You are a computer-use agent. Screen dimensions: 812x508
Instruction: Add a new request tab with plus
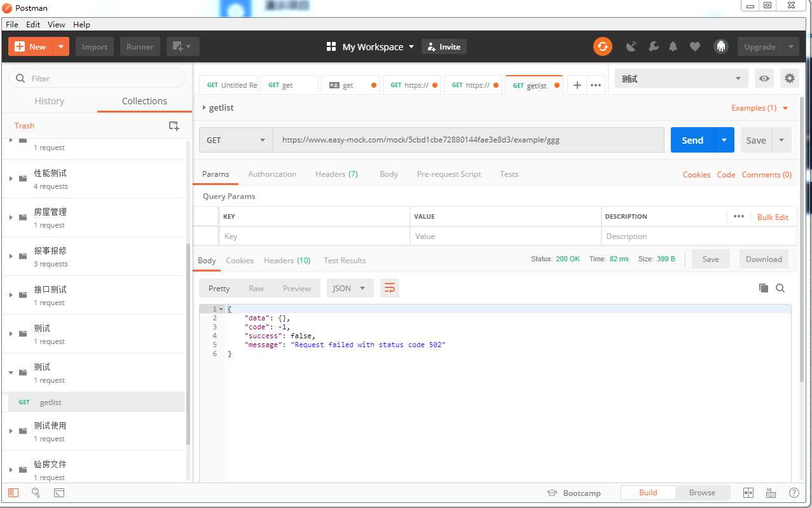[x=577, y=85]
